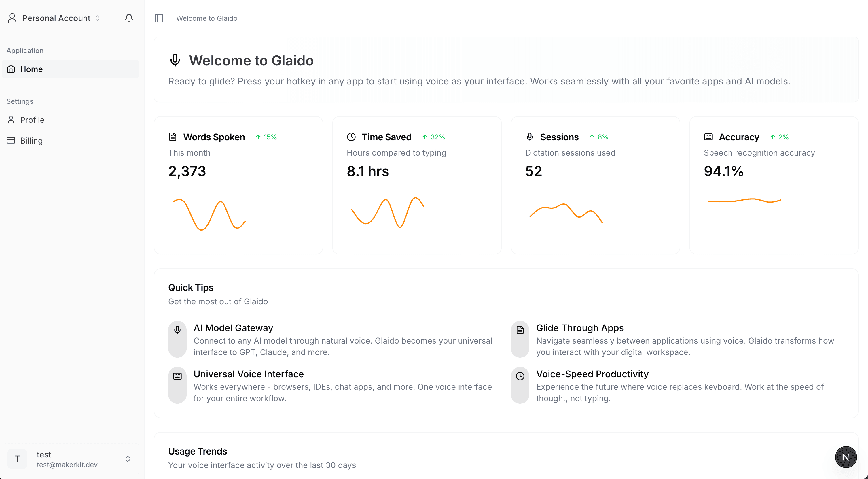Image resolution: width=868 pixels, height=479 pixels.
Task: Click the Sessions sparkline chart
Action: coord(566,213)
